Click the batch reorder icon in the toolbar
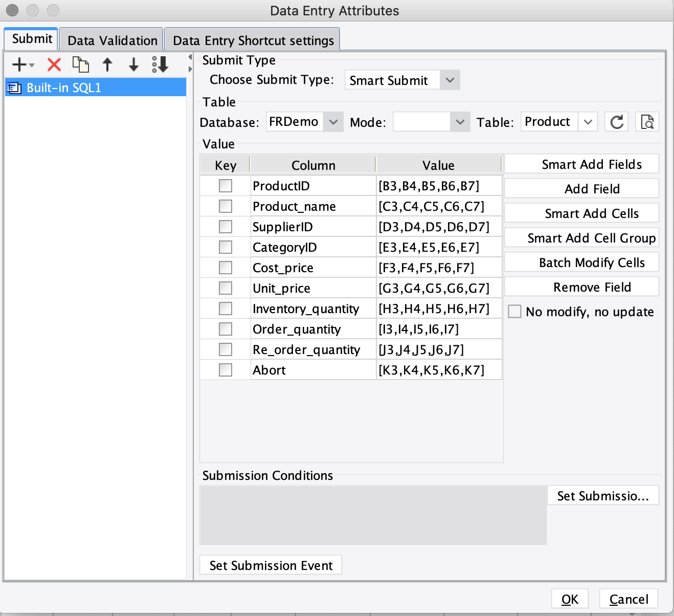 160,64
